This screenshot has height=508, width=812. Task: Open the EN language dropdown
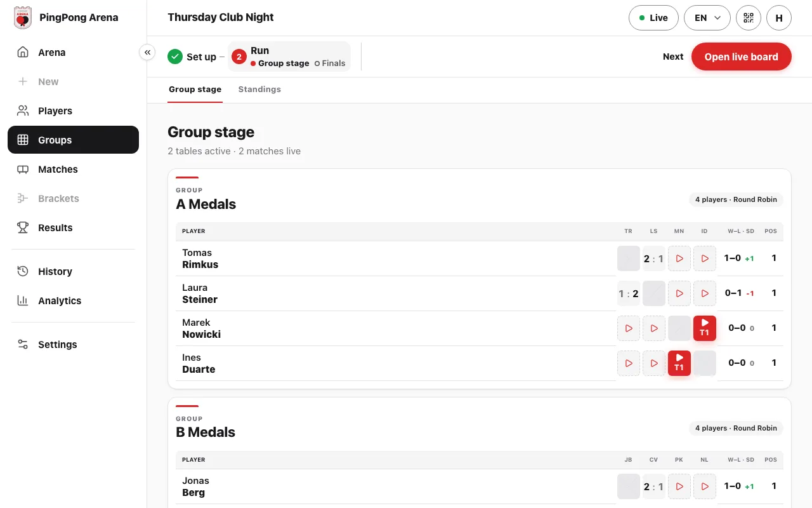click(707, 18)
